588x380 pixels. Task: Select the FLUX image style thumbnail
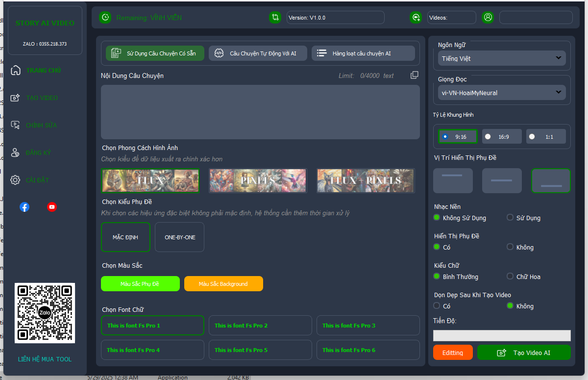[x=150, y=180]
